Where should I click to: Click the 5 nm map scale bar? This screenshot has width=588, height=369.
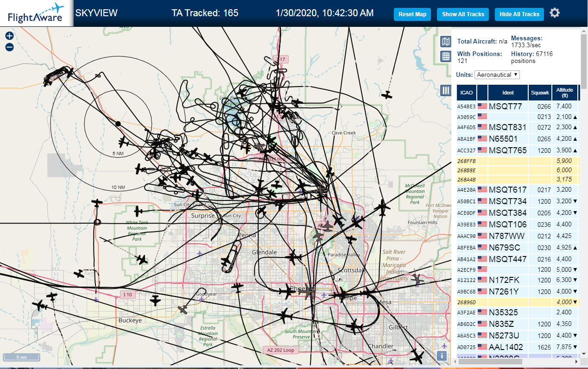tap(21, 357)
